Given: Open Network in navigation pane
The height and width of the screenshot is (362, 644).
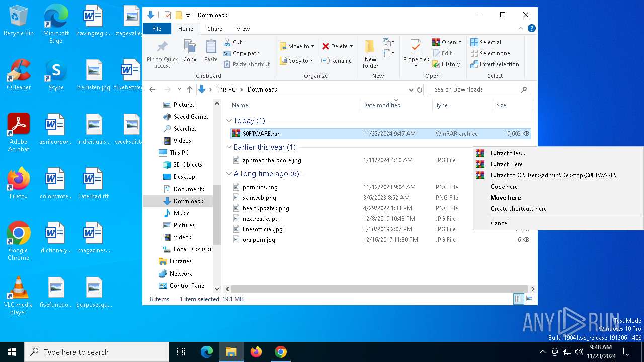Looking at the screenshot, I should click(181, 274).
